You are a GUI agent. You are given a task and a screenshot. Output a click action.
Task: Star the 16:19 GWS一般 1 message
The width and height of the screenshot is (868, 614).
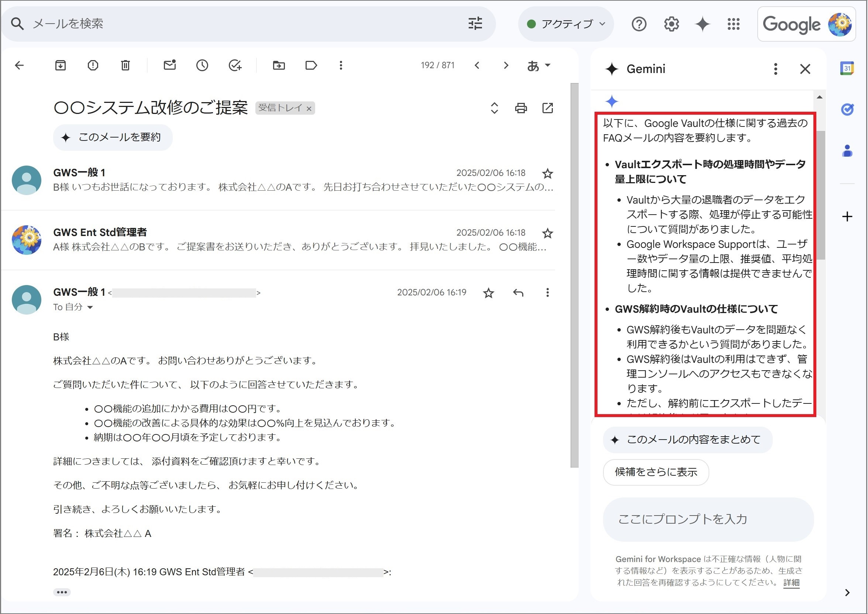click(489, 293)
